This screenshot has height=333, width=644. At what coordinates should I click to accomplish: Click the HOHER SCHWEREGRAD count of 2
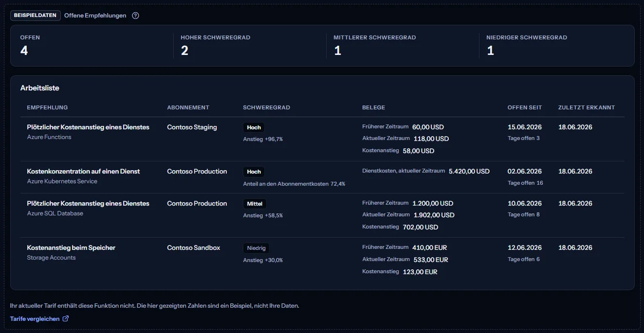(184, 51)
